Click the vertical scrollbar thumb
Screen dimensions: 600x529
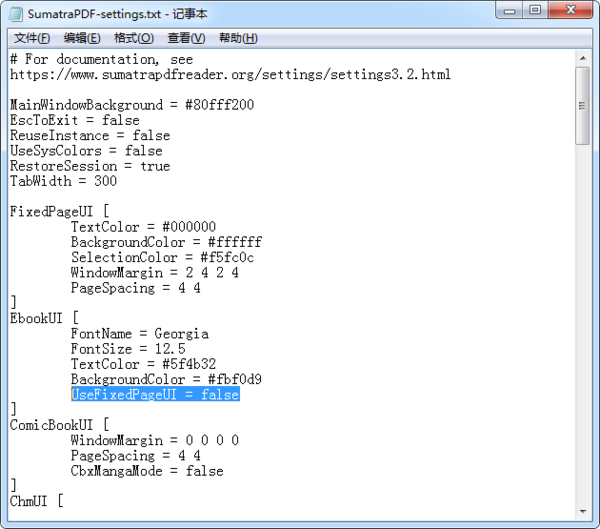coord(583,106)
